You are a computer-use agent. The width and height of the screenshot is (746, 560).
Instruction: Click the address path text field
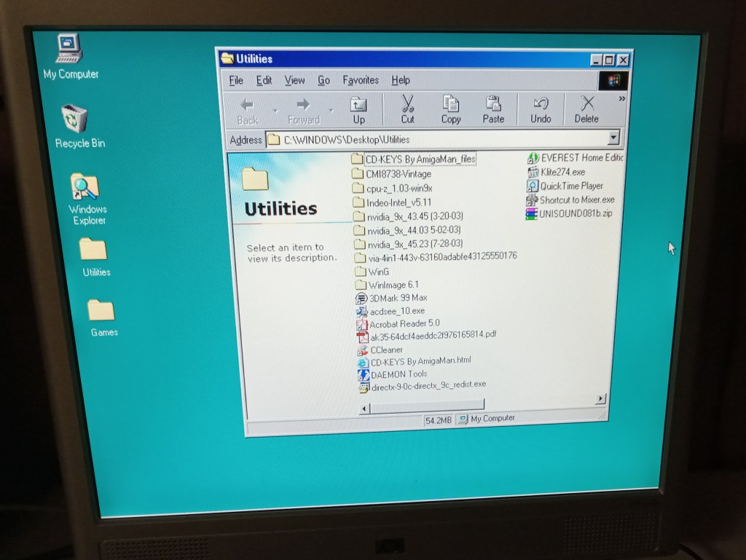pyautogui.click(x=437, y=139)
